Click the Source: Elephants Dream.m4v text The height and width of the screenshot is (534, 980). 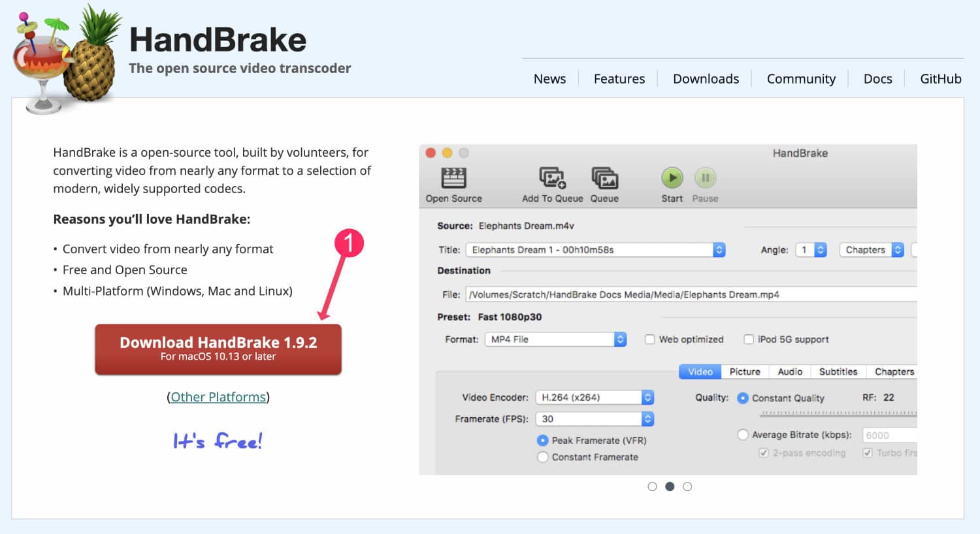pos(506,226)
